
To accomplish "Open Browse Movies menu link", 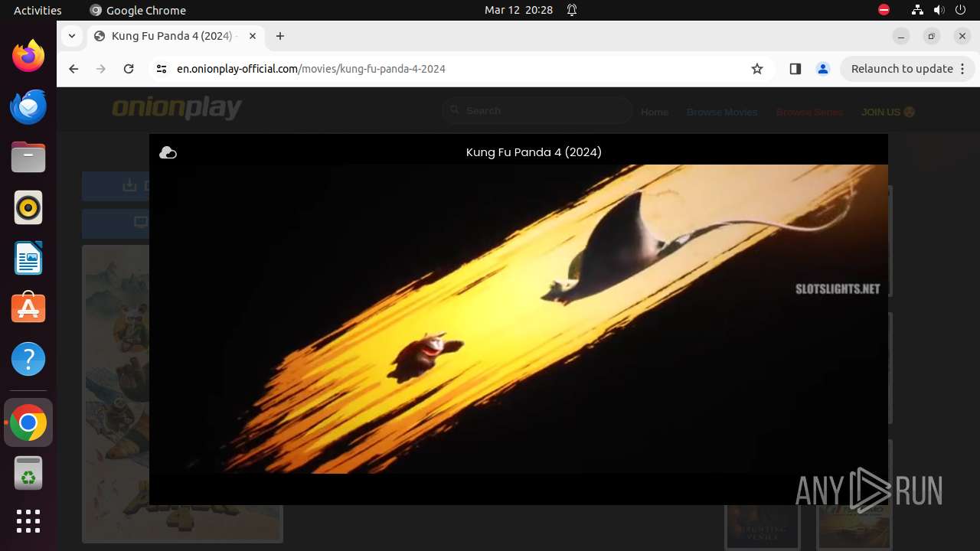I will [722, 112].
